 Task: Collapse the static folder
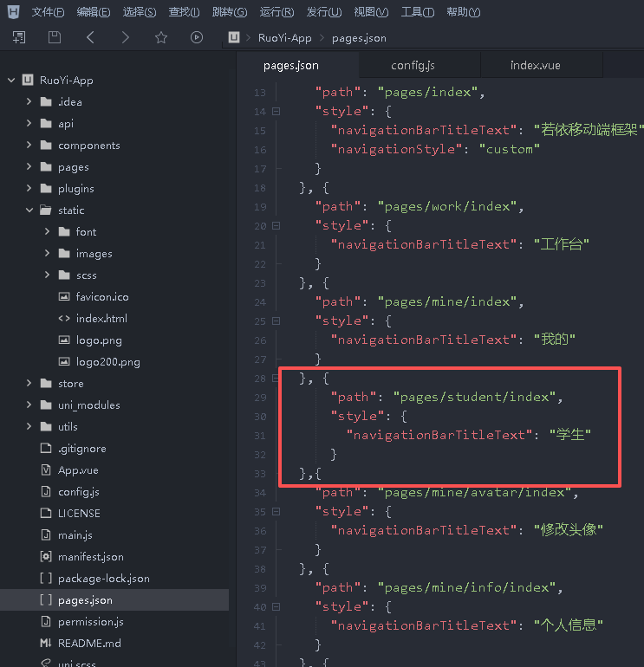[x=29, y=210]
